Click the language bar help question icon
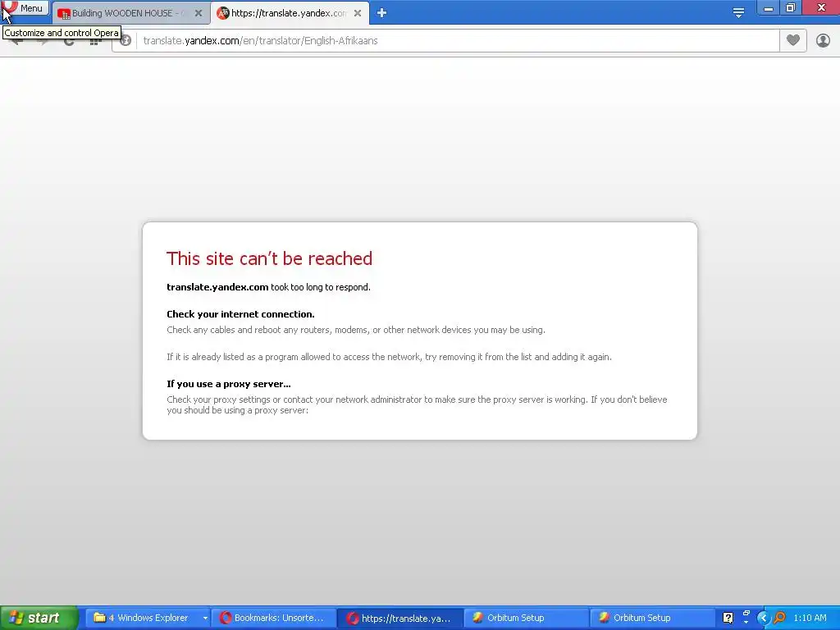The image size is (840, 630). (728, 618)
